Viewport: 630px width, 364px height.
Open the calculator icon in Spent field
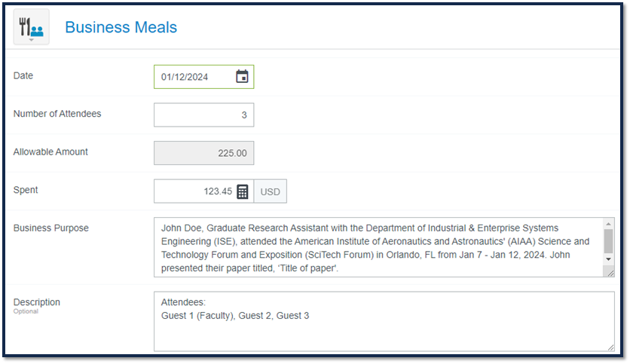coord(242,191)
